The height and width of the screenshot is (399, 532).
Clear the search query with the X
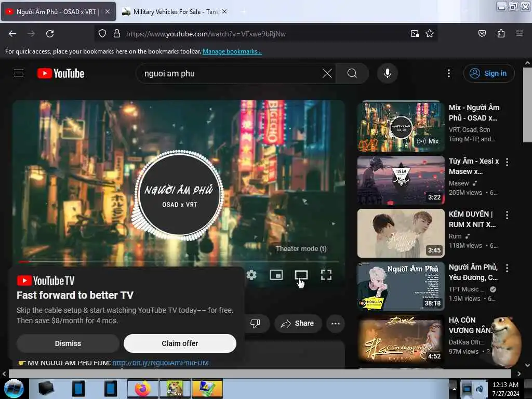tap(327, 73)
